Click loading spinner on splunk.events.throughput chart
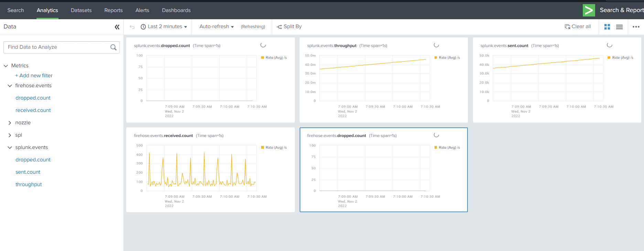Image resolution: width=644 pixels, height=251 pixels. coord(436,45)
